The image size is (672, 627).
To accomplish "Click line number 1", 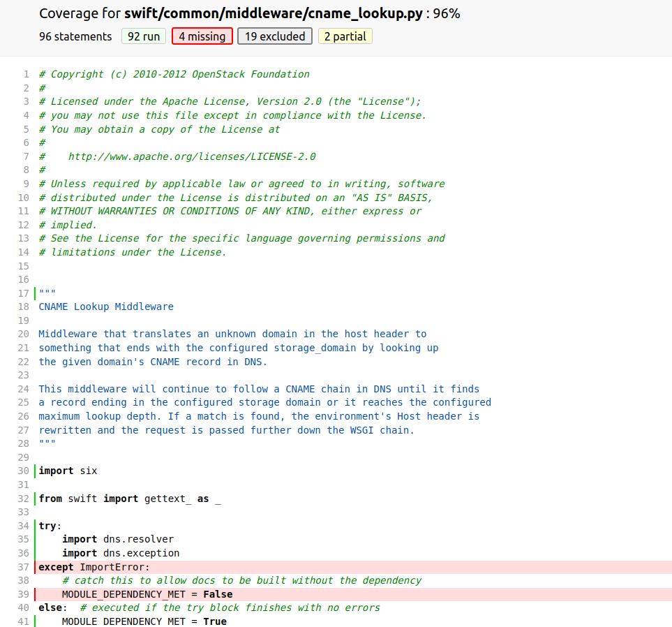I will (x=26, y=74).
